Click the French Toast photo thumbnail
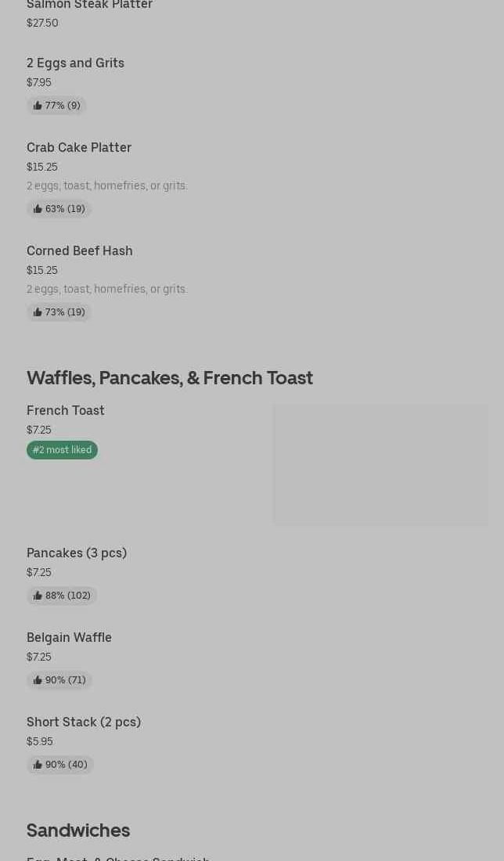This screenshot has height=861, width=504. pyautogui.click(x=380, y=464)
